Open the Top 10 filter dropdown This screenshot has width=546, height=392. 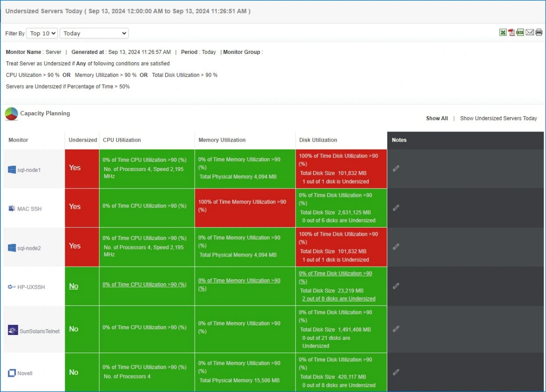(42, 33)
